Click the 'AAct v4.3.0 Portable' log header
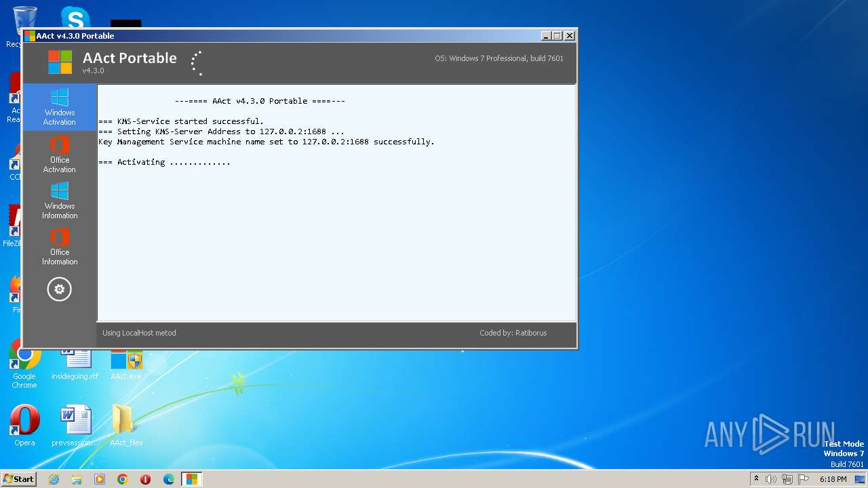Image resolution: width=868 pixels, height=488 pixels. click(260, 101)
